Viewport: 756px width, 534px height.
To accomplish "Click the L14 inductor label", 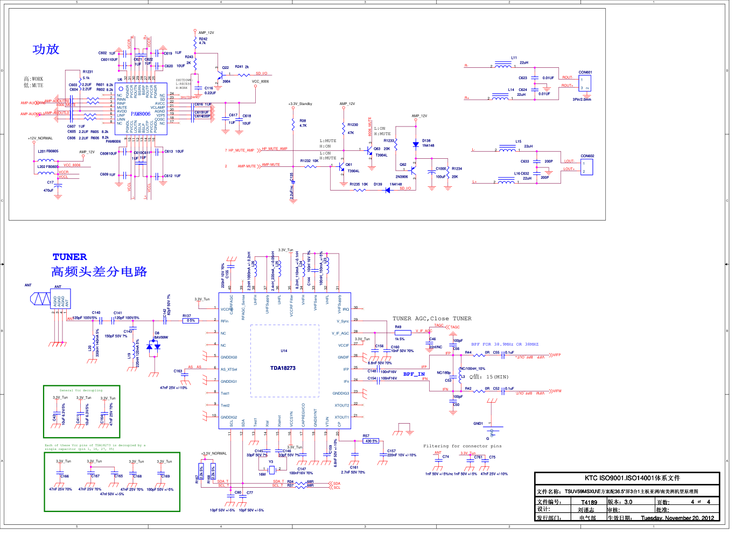I will [511, 90].
